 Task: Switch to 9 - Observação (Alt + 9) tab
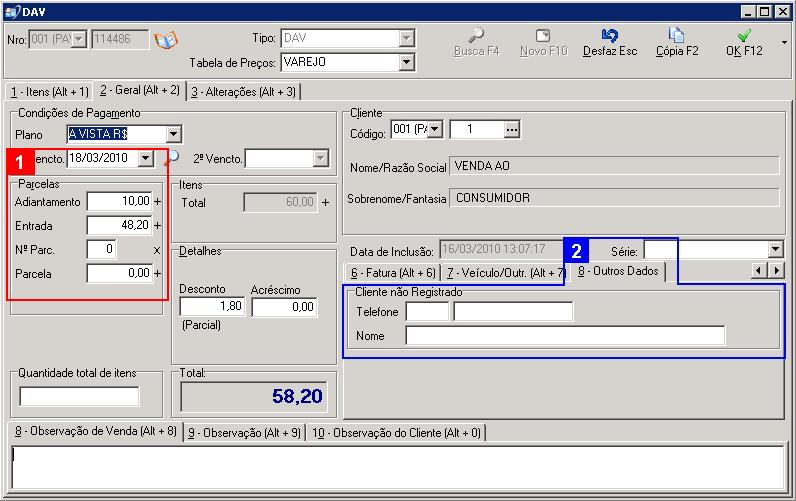pos(245,433)
